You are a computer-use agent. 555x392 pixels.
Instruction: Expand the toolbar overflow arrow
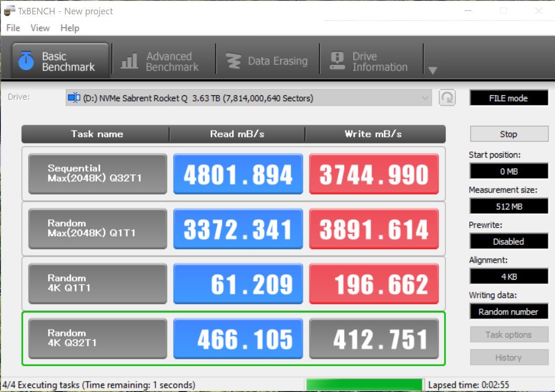432,70
